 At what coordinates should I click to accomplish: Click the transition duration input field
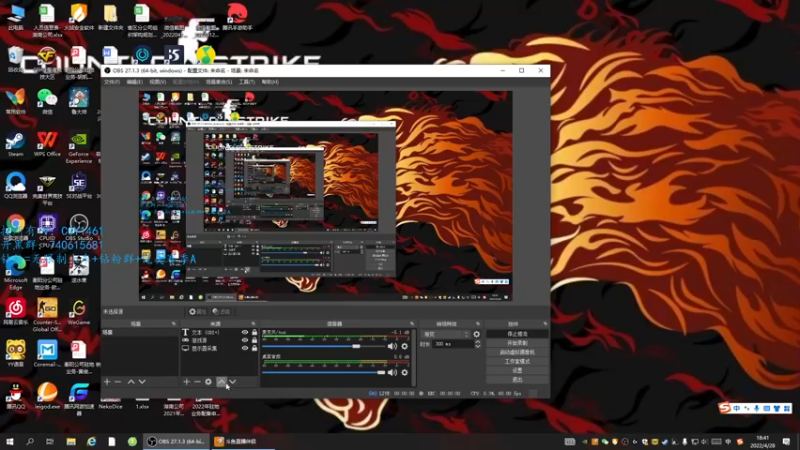(x=452, y=344)
